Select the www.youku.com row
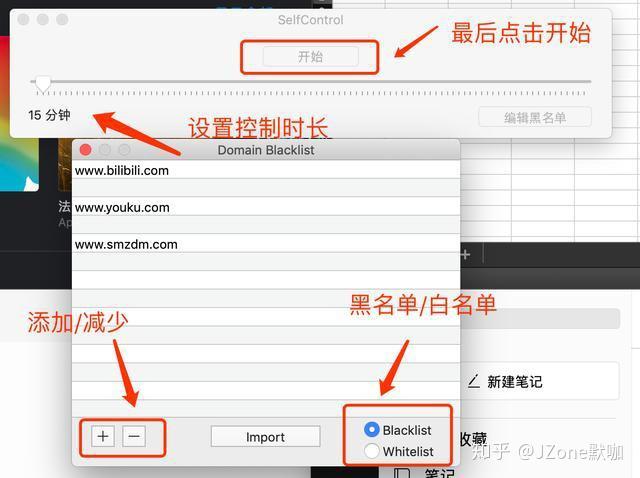 pyautogui.click(x=266, y=207)
